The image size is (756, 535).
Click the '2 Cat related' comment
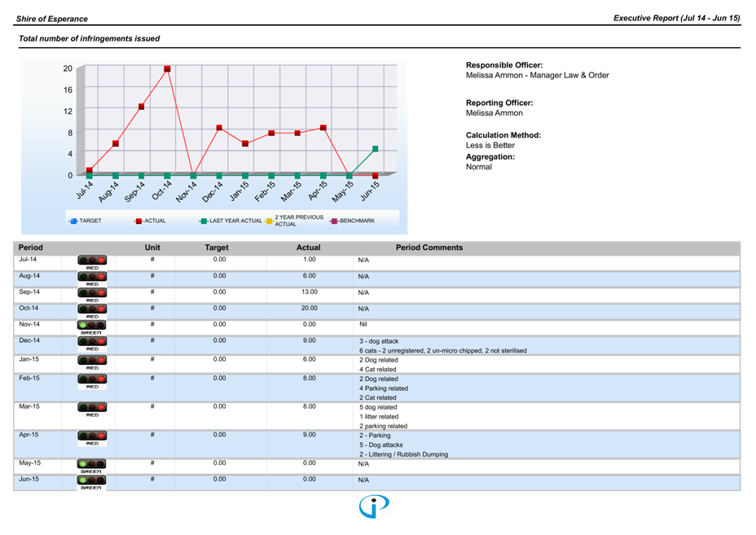[x=377, y=397]
